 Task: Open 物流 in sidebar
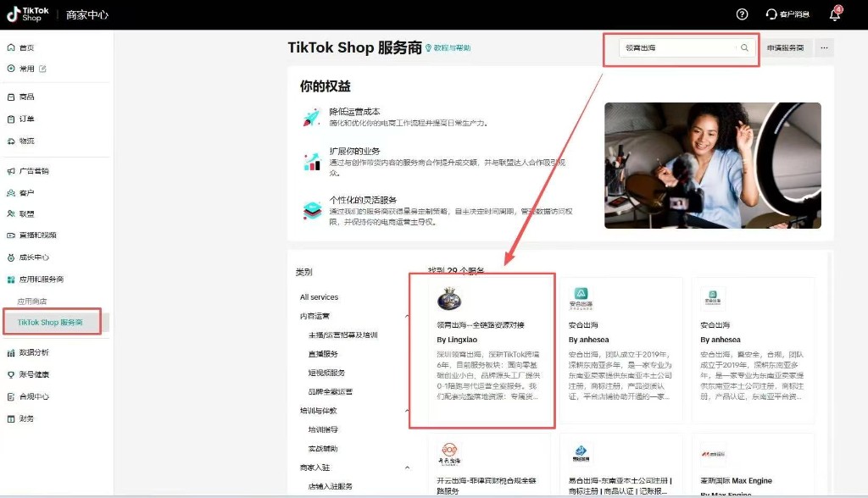(26, 141)
